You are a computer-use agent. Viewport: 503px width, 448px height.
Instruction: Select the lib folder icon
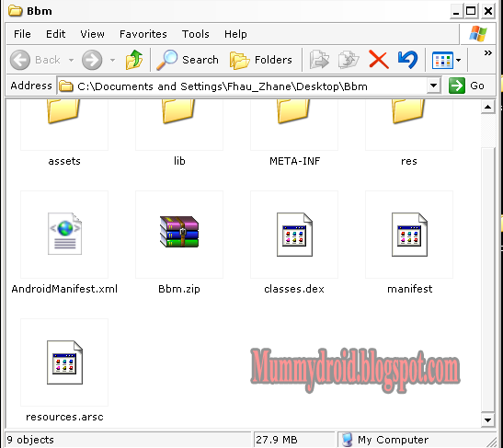click(178, 110)
